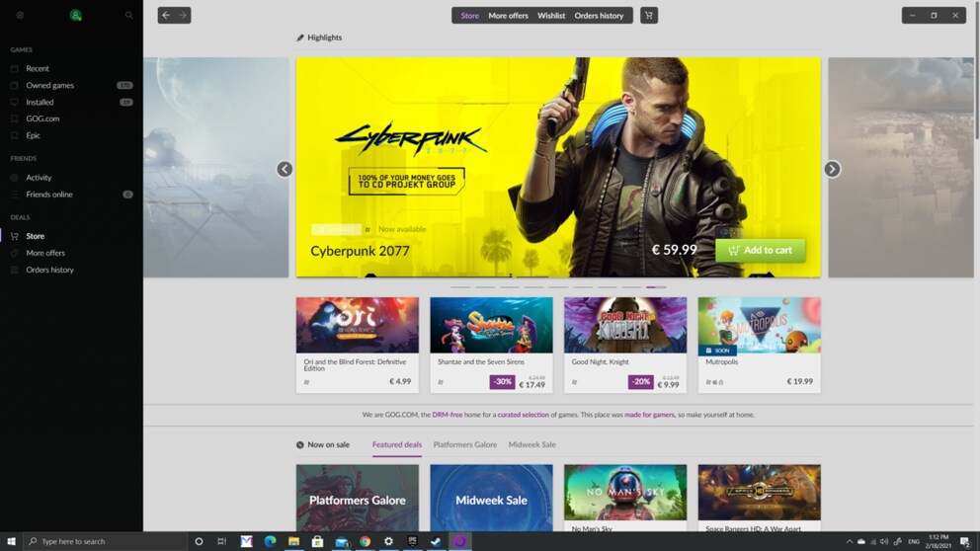Open Windows Settings gear on taskbar
Viewport: 980px width, 551px height.
tap(389, 541)
